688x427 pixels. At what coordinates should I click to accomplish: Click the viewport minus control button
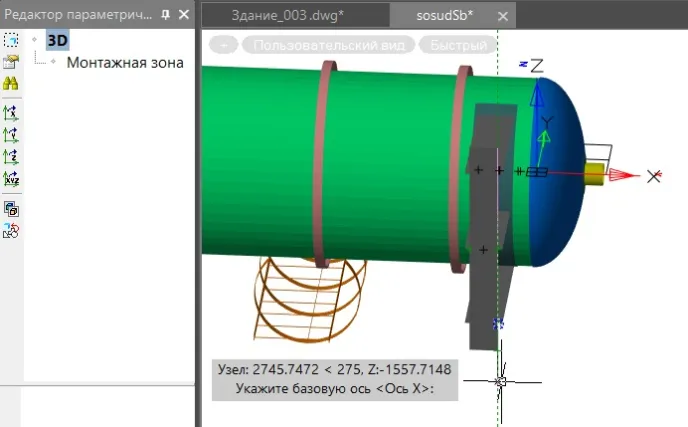(225, 45)
